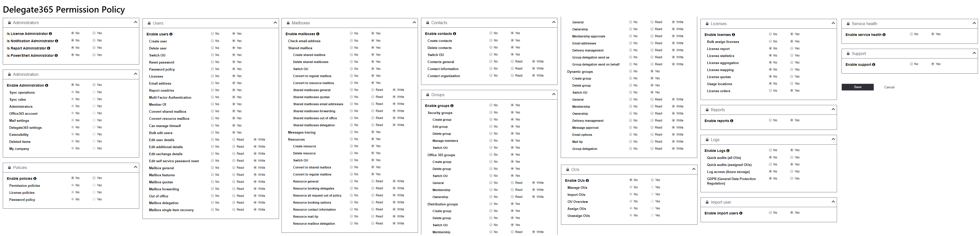The height and width of the screenshot is (236, 980).
Task: Cancel the permission policy changes
Action: pos(889,87)
